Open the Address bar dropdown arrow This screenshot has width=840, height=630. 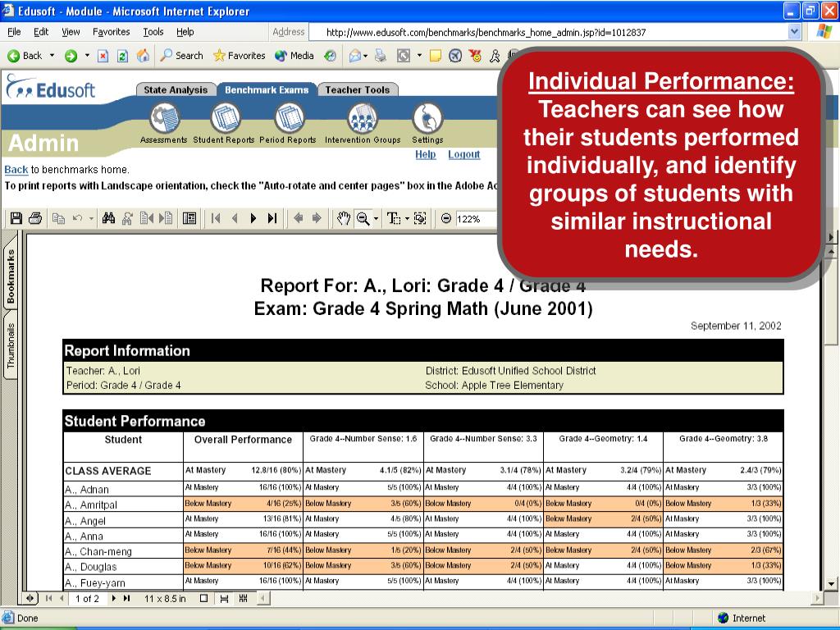[794, 32]
